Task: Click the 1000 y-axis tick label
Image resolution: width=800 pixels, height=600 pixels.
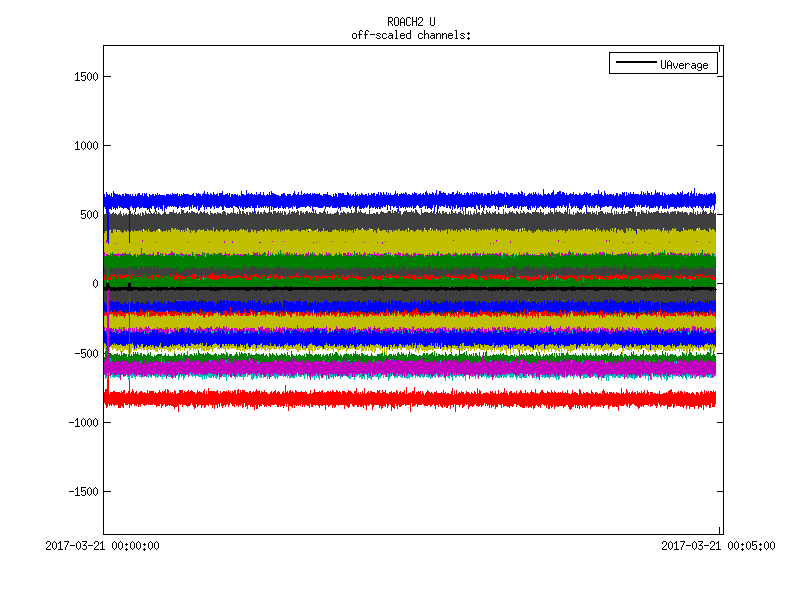Action: point(85,146)
